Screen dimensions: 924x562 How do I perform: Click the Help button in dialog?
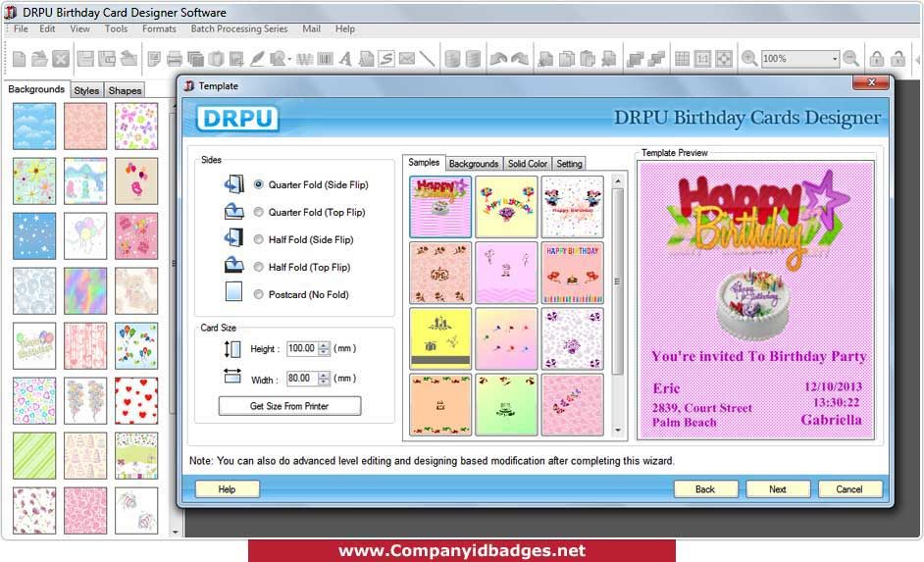coord(227,489)
